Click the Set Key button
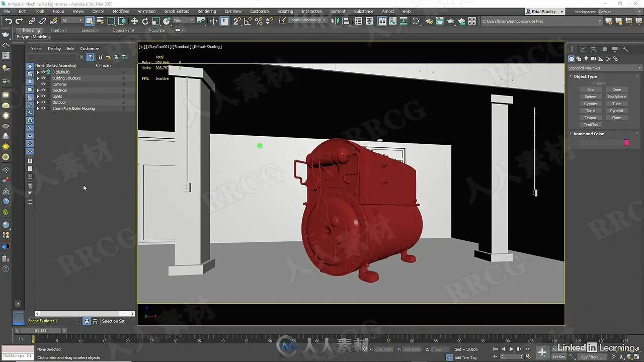Viewport: 644px width, 362px height. (x=559, y=356)
